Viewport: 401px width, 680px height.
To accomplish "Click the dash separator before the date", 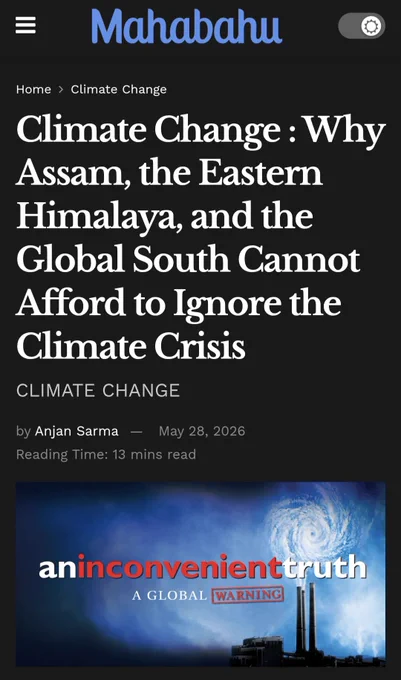I will click(x=137, y=432).
